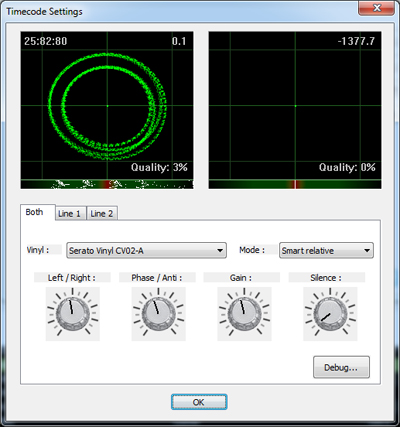400x427 pixels.
Task: Click the Quality: 0% readout
Action: pyautogui.click(x=347, y=167)
